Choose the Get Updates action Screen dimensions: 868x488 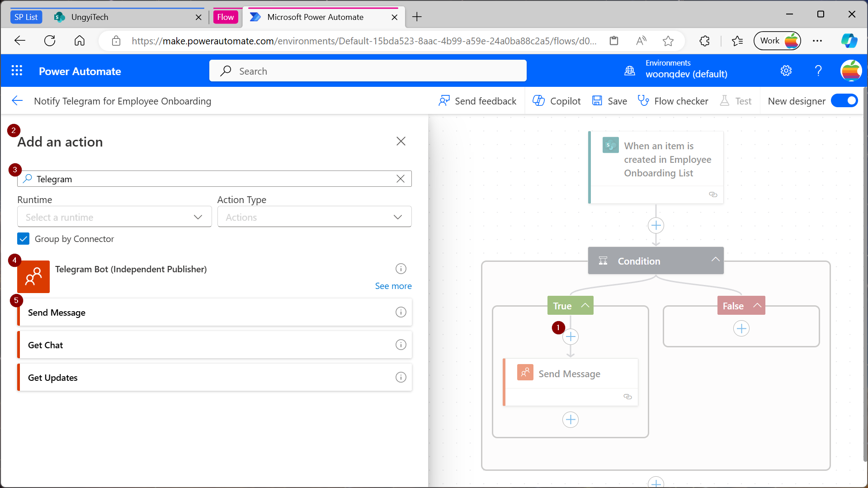pyautogui.click(x=214, y=377)
